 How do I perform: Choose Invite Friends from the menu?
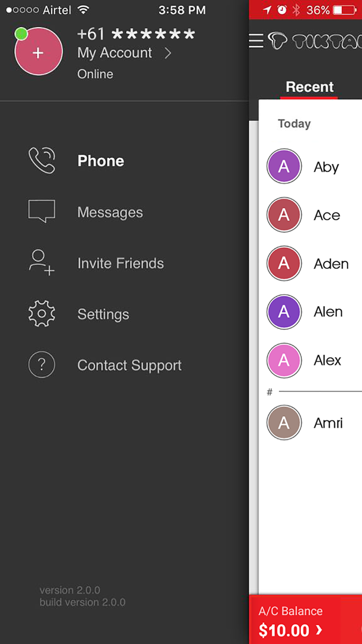(x=121, y=263)
